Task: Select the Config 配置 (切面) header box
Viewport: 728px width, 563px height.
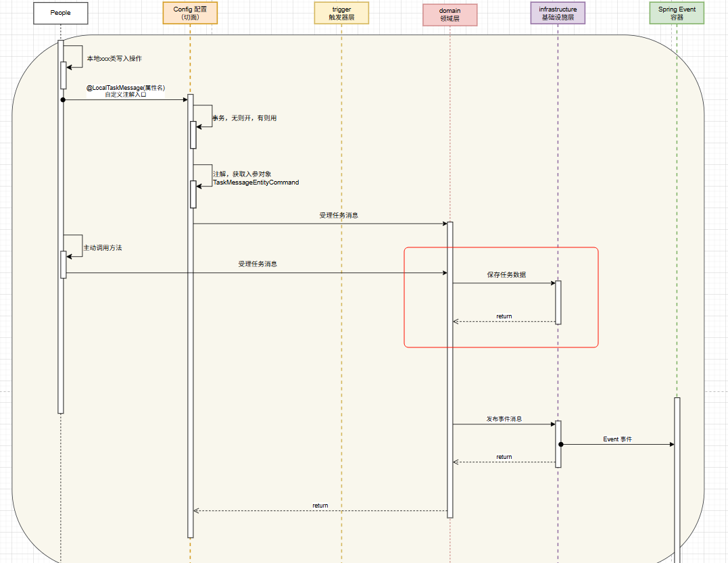Action: click(x=190, y=13)
